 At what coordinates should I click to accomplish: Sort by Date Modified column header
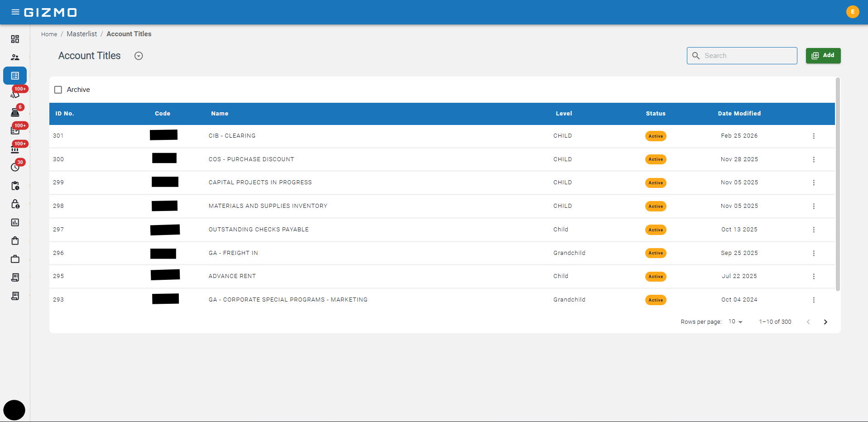tap(739, 114)
